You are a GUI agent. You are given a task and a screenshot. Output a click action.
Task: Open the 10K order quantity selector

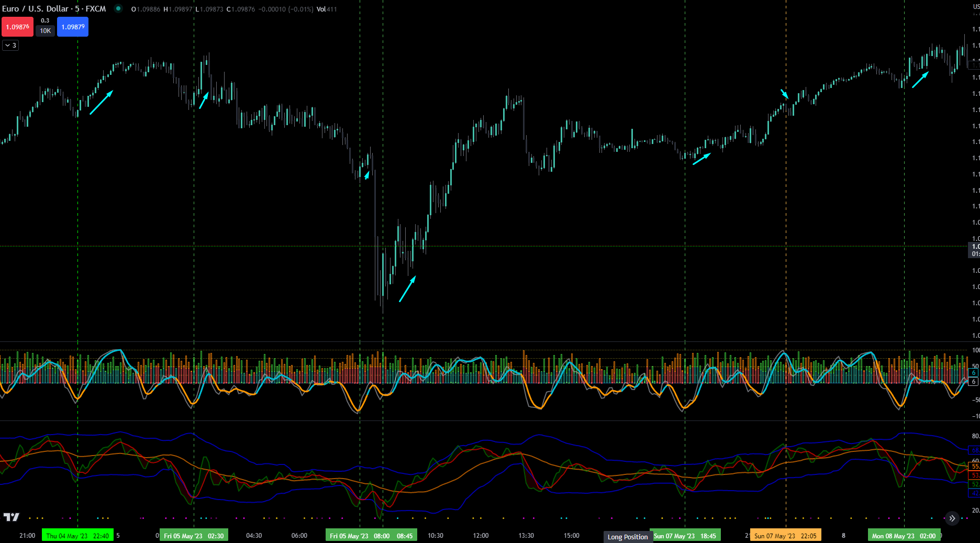click(46, 31)
